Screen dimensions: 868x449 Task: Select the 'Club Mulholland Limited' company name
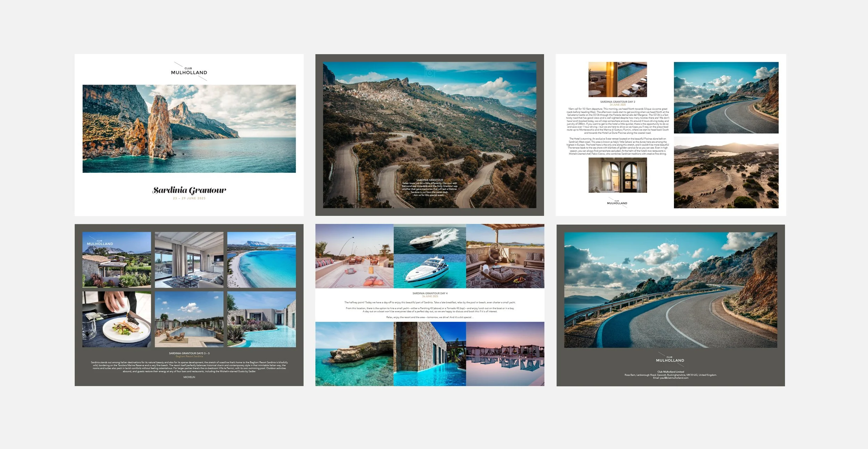click(670, 372)
